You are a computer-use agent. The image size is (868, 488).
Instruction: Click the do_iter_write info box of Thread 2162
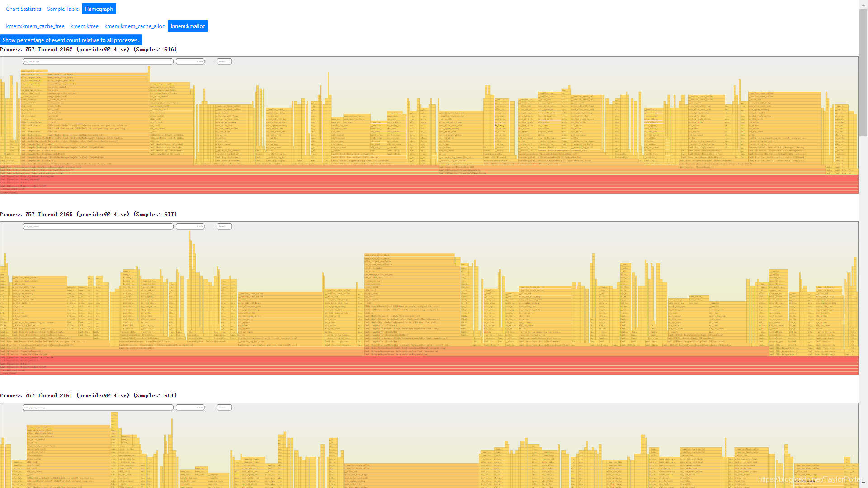pyautogui.click(x=98, y=61)
